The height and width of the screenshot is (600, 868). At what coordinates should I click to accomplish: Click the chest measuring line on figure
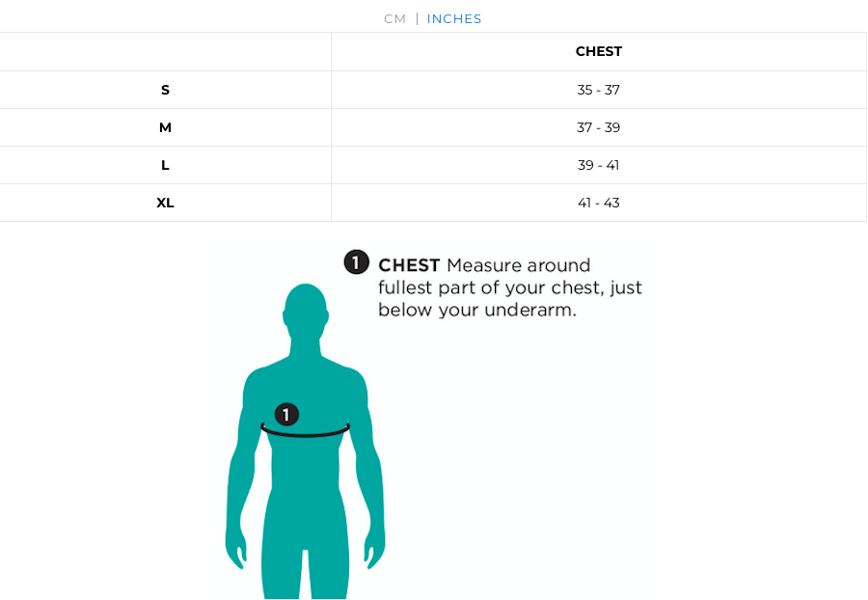305,431
